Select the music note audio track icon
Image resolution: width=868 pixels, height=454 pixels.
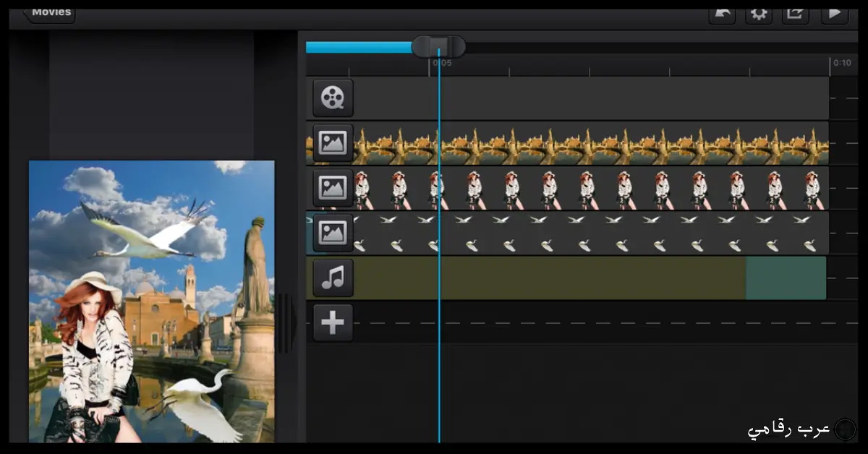[x=333, y=278]
